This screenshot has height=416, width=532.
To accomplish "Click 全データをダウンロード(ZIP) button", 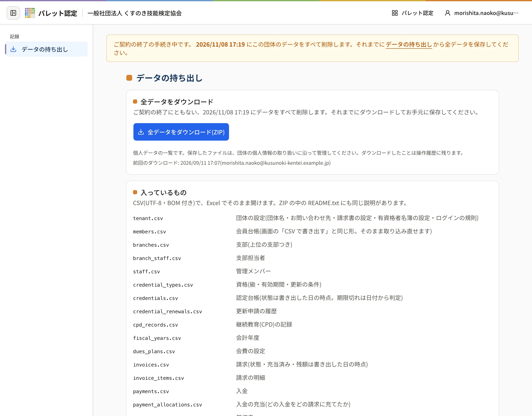I will (x=181, y=132).
